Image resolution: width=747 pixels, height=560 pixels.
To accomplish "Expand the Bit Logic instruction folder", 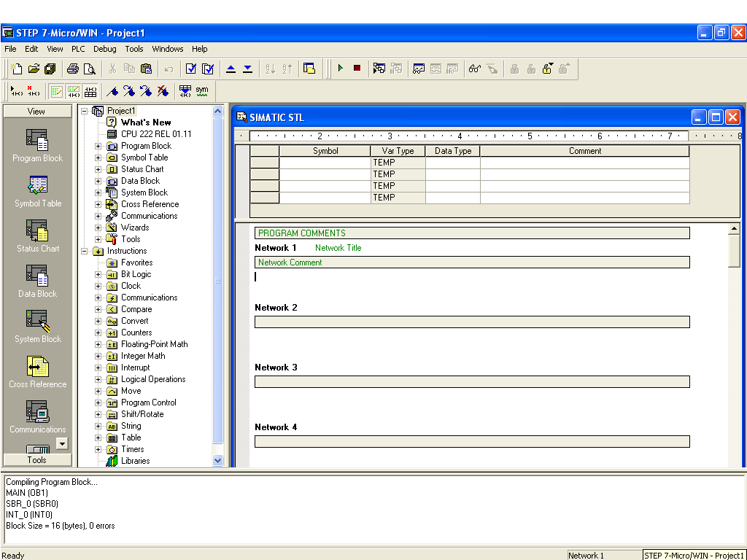I will coord(98,274).
